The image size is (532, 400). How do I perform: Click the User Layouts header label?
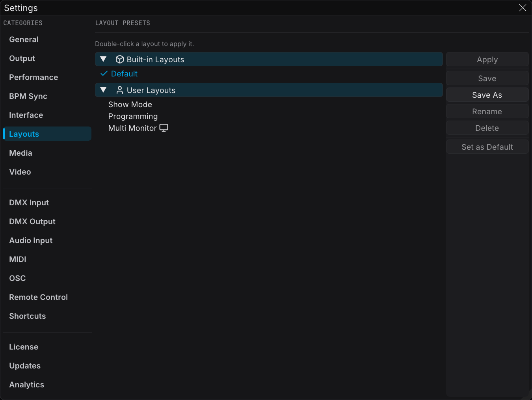pos(151,90)
